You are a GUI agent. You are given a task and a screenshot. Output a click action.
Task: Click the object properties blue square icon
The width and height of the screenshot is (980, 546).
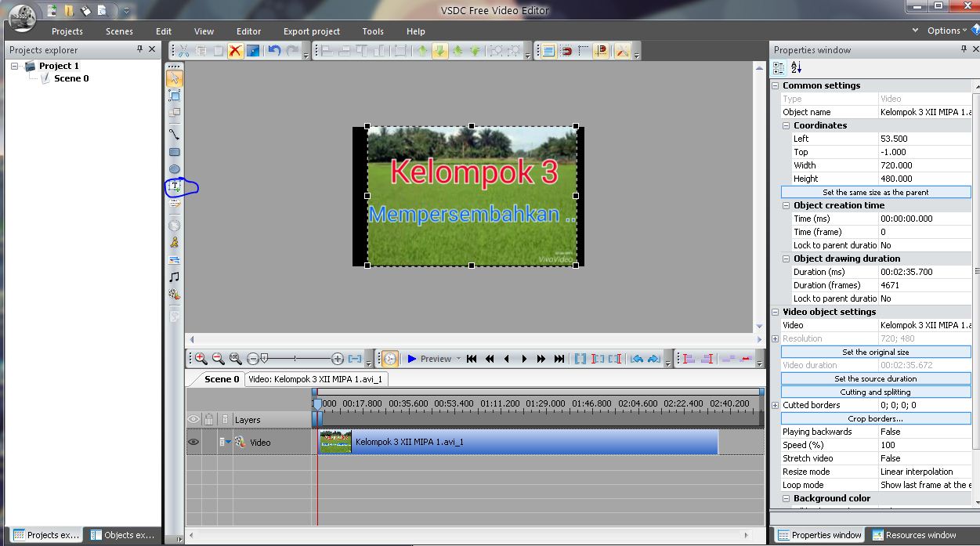pos(253,51)
